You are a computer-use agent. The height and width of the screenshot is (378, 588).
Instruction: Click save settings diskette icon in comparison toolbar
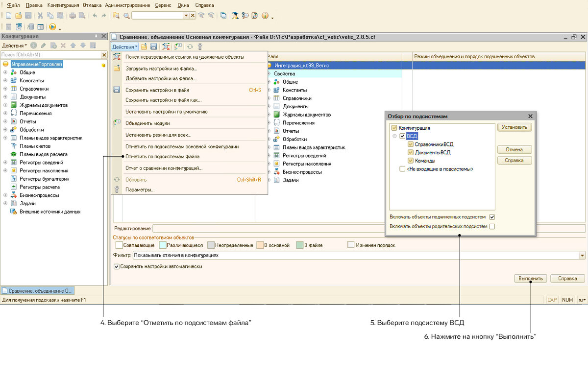tap(153, 47)
